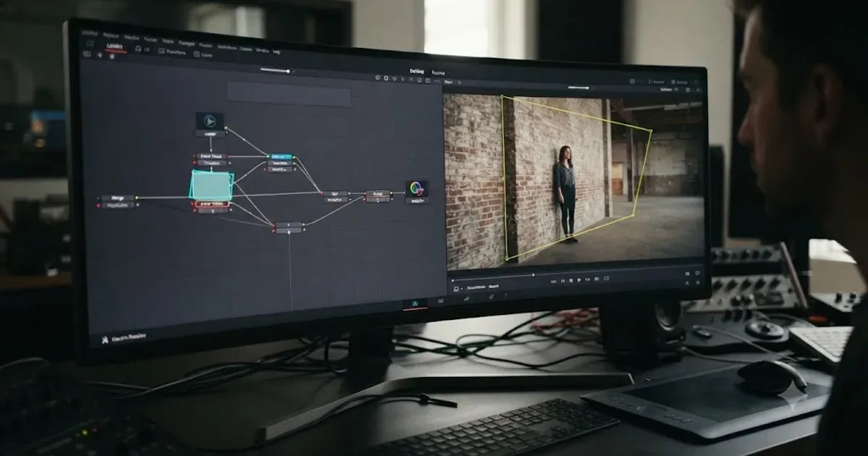This screenshot has height=456, width=868.
Task: Select the media input node with play icon
Action: (x=209, y=122)
